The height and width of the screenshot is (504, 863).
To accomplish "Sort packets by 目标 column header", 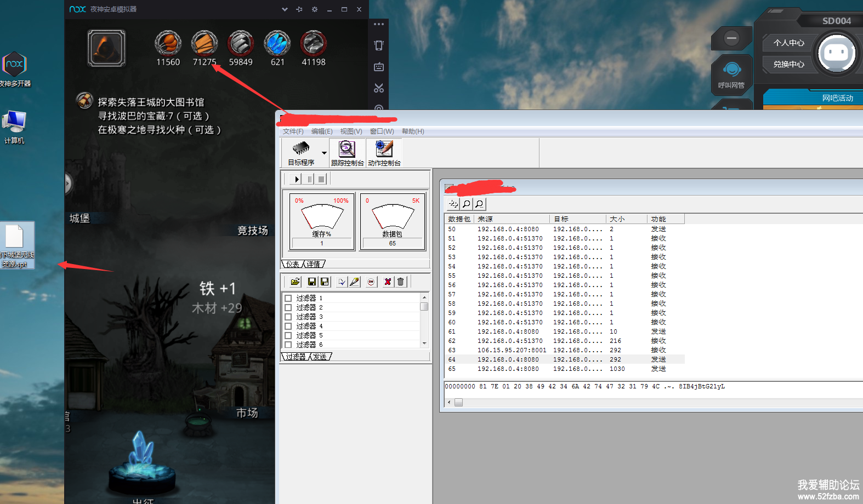I will click(578, 219).
